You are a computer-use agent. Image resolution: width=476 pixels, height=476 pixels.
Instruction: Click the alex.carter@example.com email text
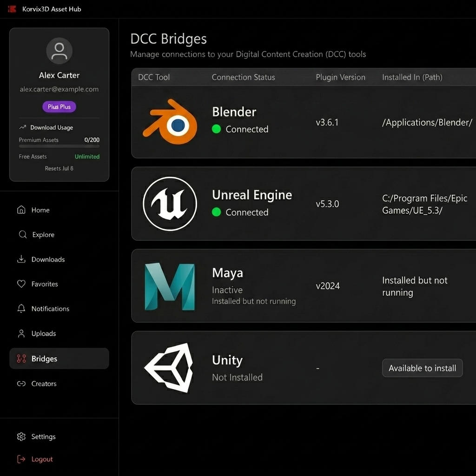59,89
